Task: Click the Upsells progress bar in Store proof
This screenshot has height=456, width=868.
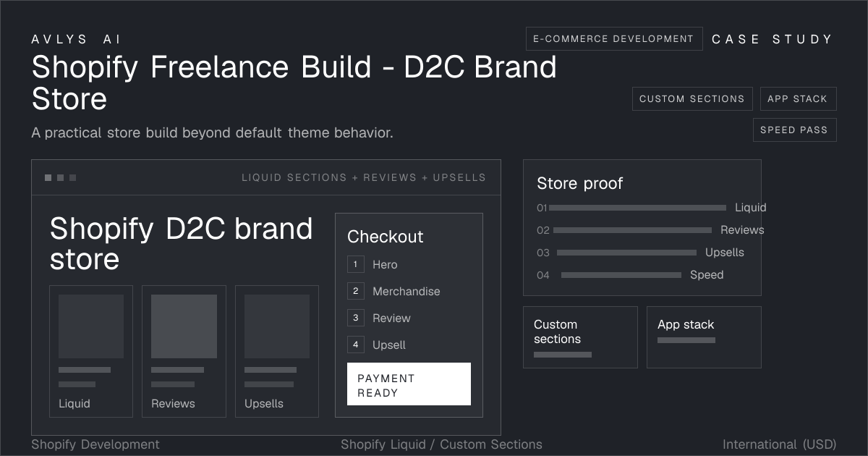Action: click(626, 253)
